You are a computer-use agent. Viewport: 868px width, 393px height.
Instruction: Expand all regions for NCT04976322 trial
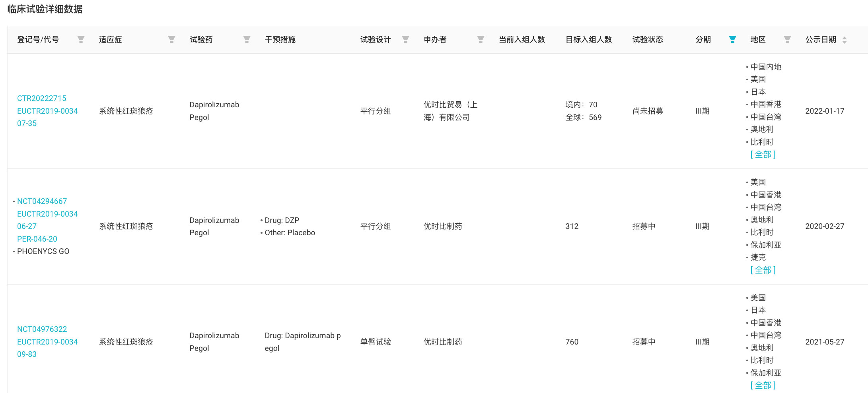(763, 385)
